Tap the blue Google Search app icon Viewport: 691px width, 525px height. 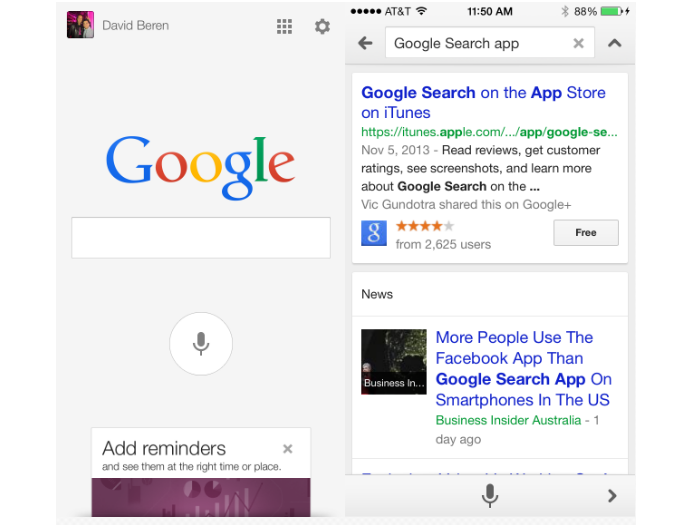point(374,233)
